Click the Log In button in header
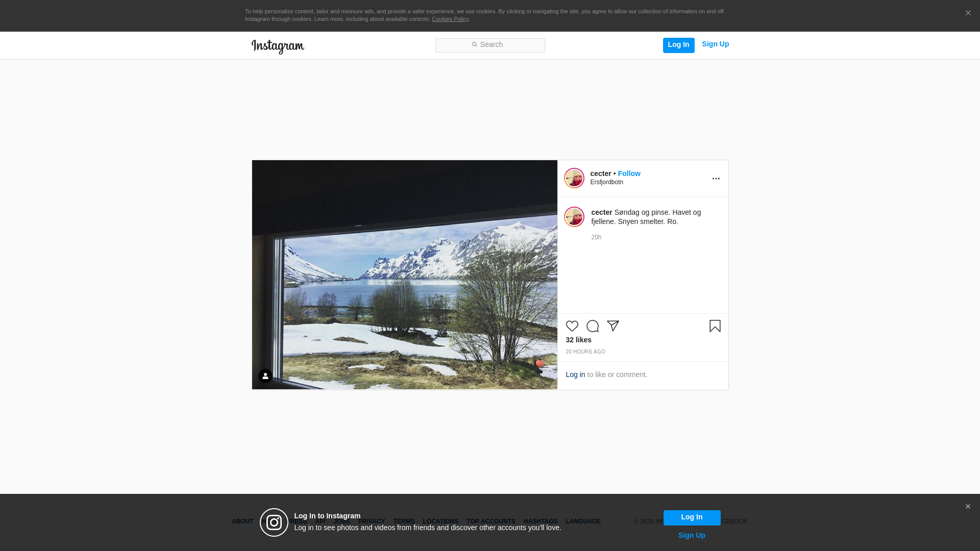 coord(678,45)
